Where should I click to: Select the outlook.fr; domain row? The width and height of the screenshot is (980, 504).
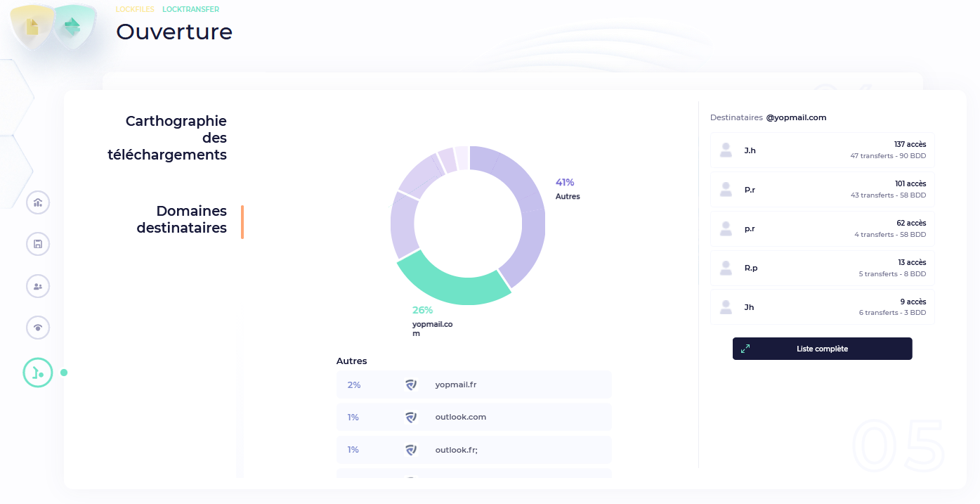point(473,449)
